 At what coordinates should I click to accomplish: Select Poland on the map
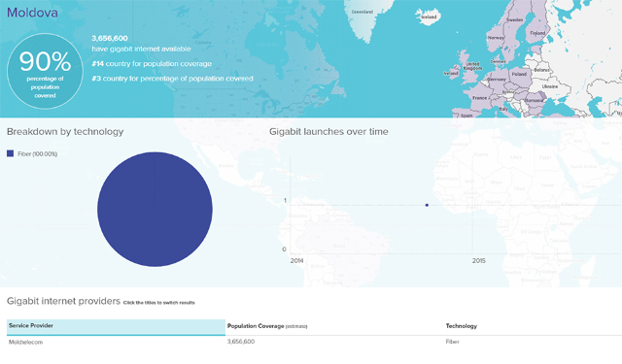pyautogui.click(x=519, y=74)
